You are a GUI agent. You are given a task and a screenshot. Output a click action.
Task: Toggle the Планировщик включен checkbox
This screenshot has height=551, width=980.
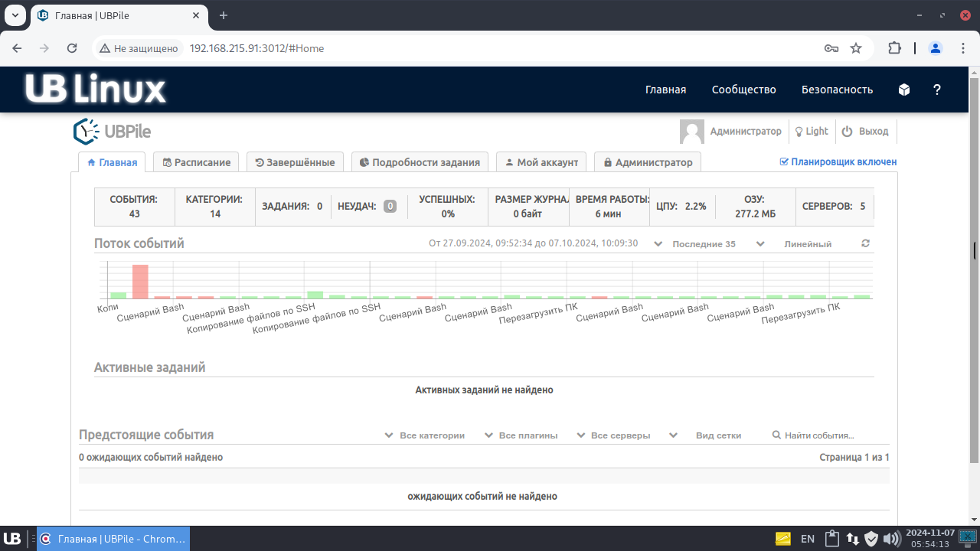coord(784,161)
